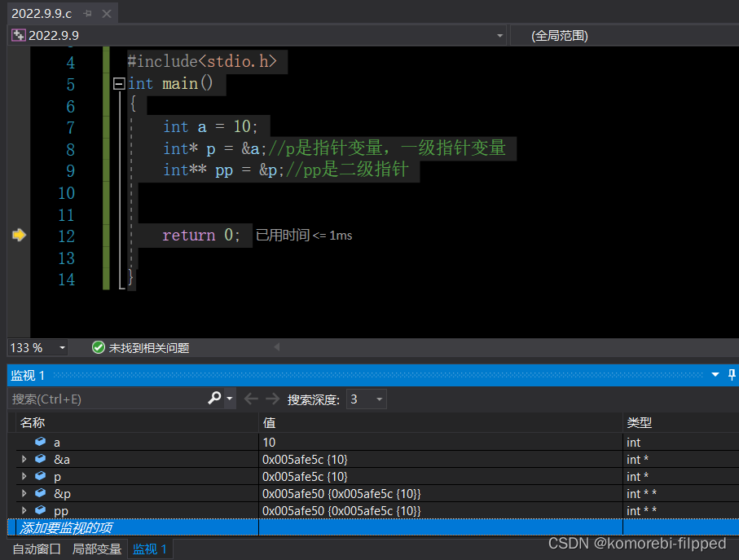Screen dimensions: 739x560
Task: Go to next search result arrow
Action: [x=272, y=399]
